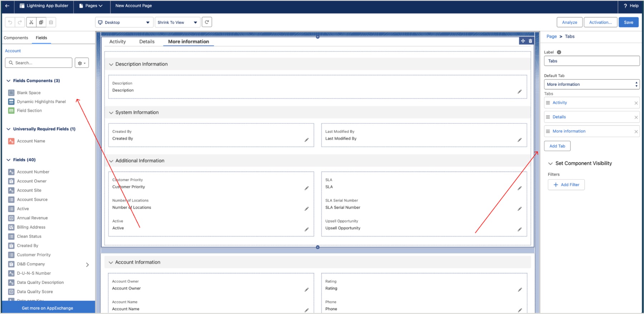Open the Activity tab on canvas
The height and width of the screenshot is (314, 644).
tap(117, 42)
